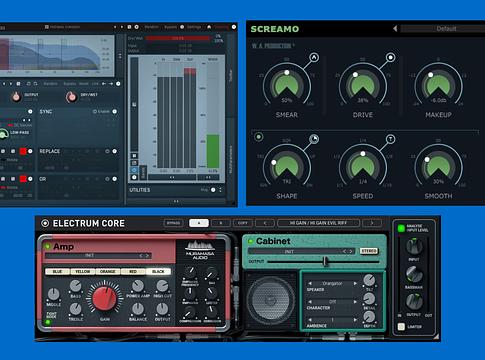The image size is (485, 360).
Task: Select next speaker after Orangator
Action: (355, 283)
